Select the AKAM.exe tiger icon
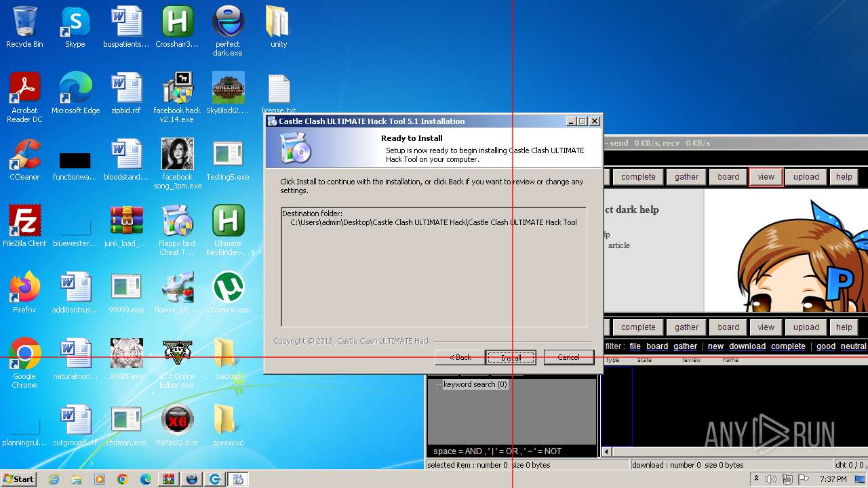868x488 pixels. 126,359
